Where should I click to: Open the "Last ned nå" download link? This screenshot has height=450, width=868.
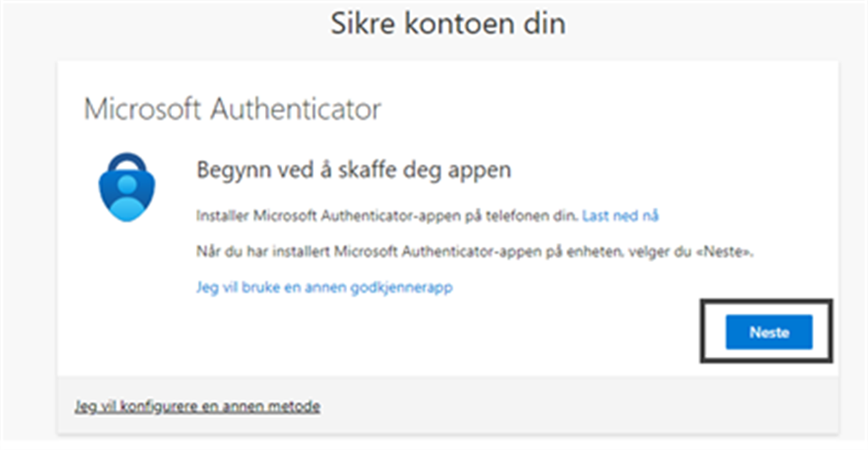619,215
